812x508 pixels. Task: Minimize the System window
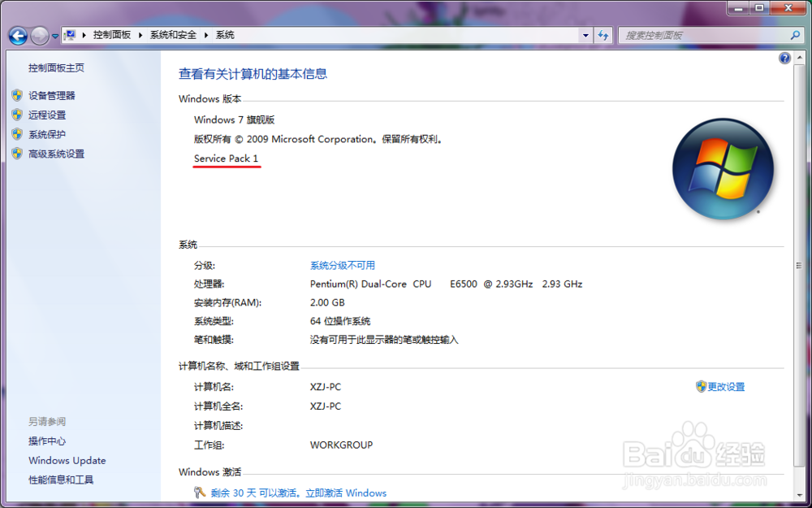click(x=738, y=8)
